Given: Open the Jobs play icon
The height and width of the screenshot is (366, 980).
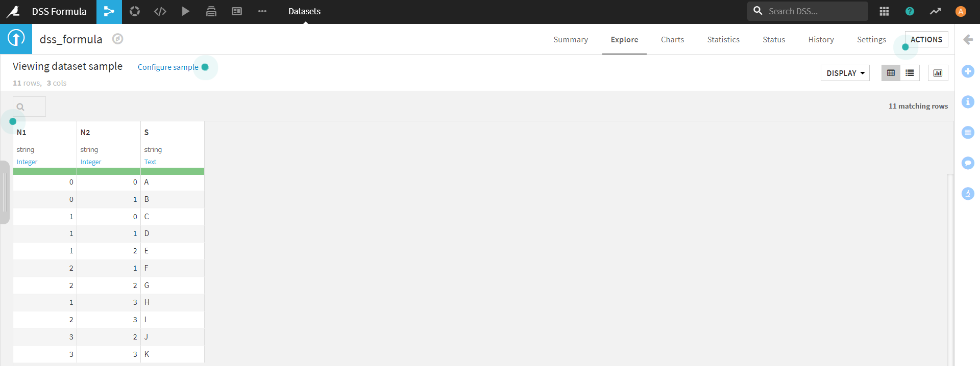Looking at the screenshot, I should (186, 11).
